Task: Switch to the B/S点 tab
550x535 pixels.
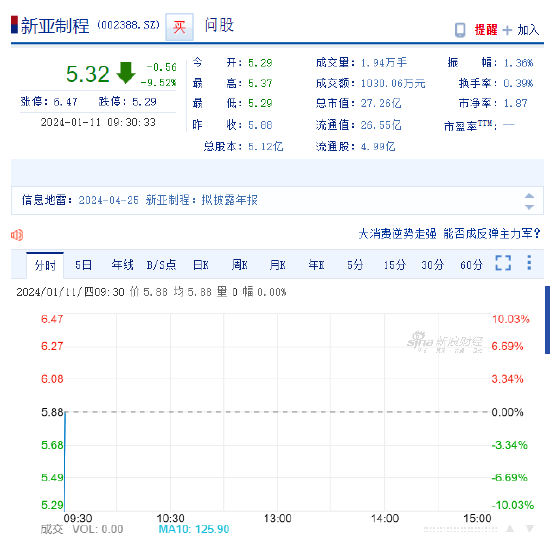Action: tap(161, 265)
